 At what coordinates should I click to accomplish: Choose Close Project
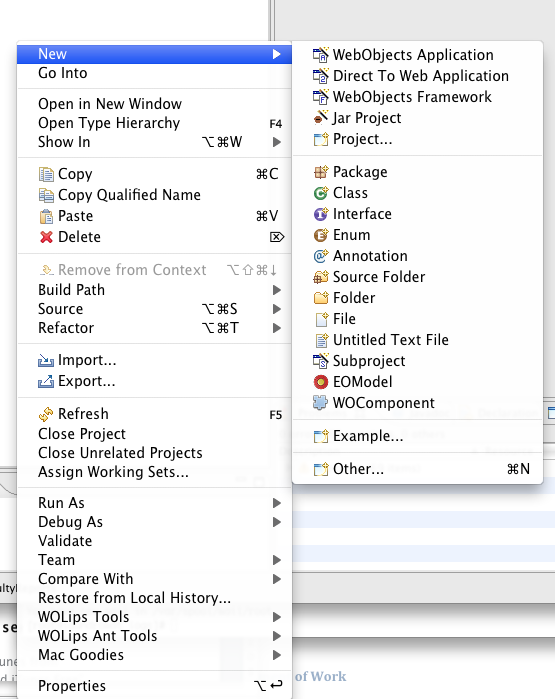pos(154,434)
